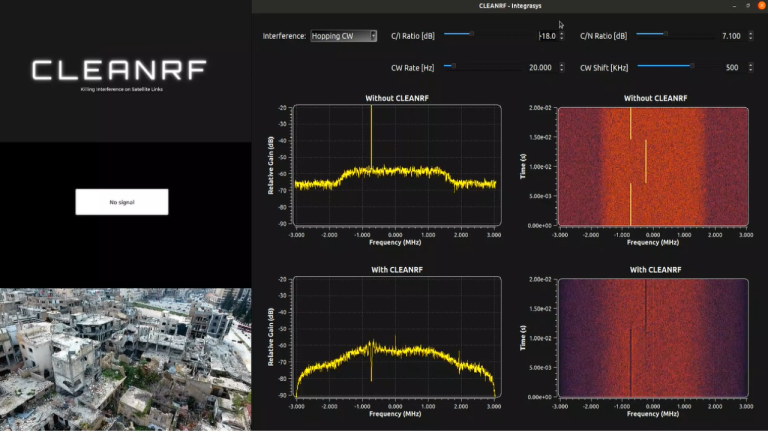Click the C/N Ratio value field showing 7.100
The height and width of the screenshot is (432, 768).
730,36
